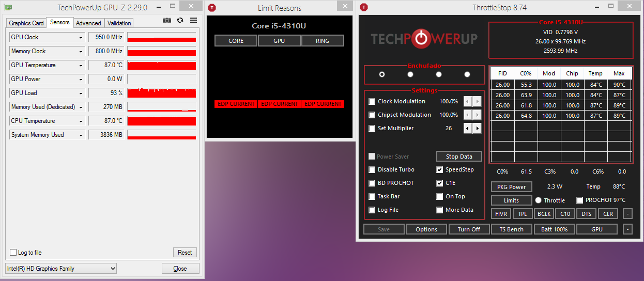Enable Task Bar checkbox
644x281 pixels.
coord(372,196)
